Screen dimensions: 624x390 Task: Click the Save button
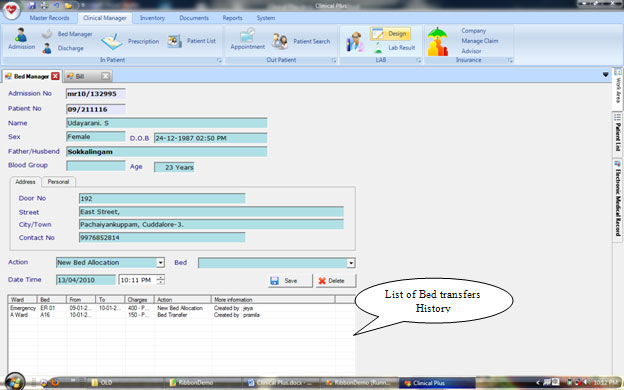tap(290, 281)
